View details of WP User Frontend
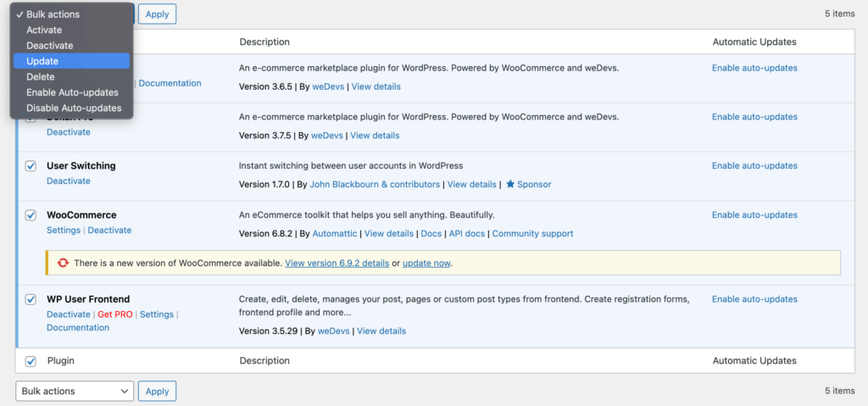Viewport: 868px width, 406px height. (381, 331)
